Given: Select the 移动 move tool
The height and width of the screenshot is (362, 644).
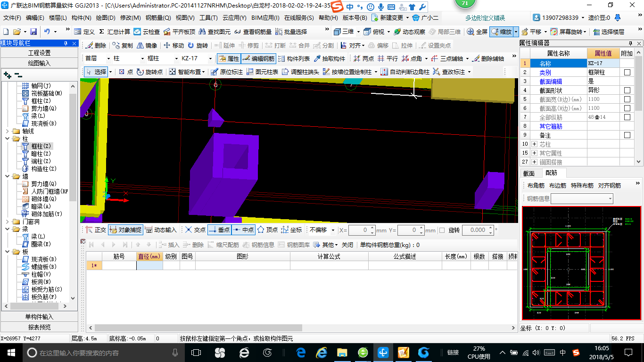Looking at the screenshot, I should 173,45.
